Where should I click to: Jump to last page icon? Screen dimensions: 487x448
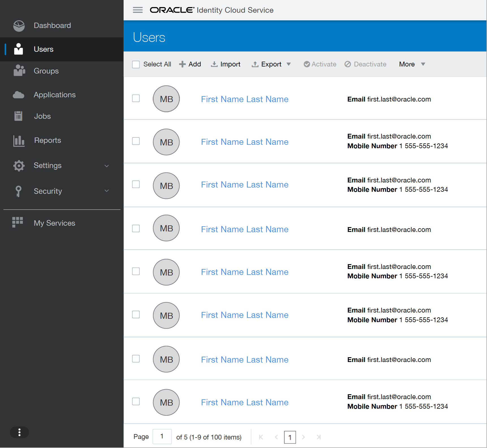(319, 437)
